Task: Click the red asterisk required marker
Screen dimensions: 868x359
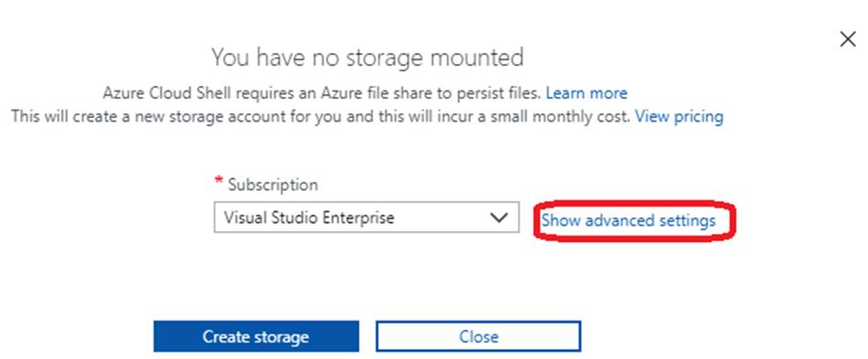Action: click(x=218, y=182)
